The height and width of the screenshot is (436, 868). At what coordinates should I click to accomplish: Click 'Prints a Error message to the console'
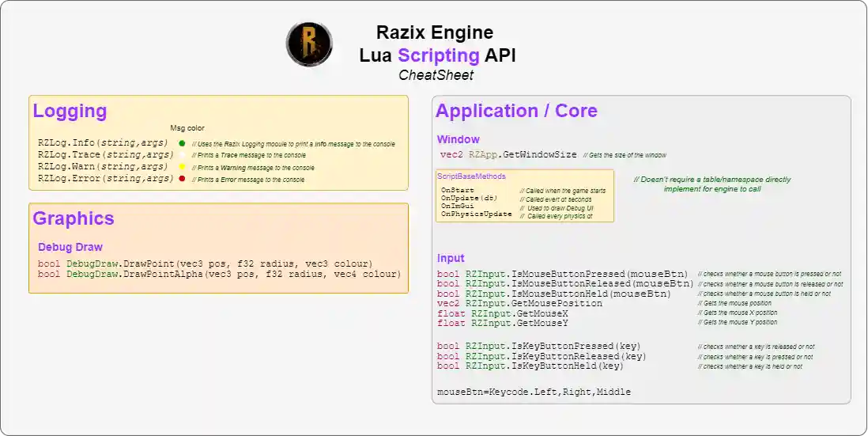click(x=248, y=180)
